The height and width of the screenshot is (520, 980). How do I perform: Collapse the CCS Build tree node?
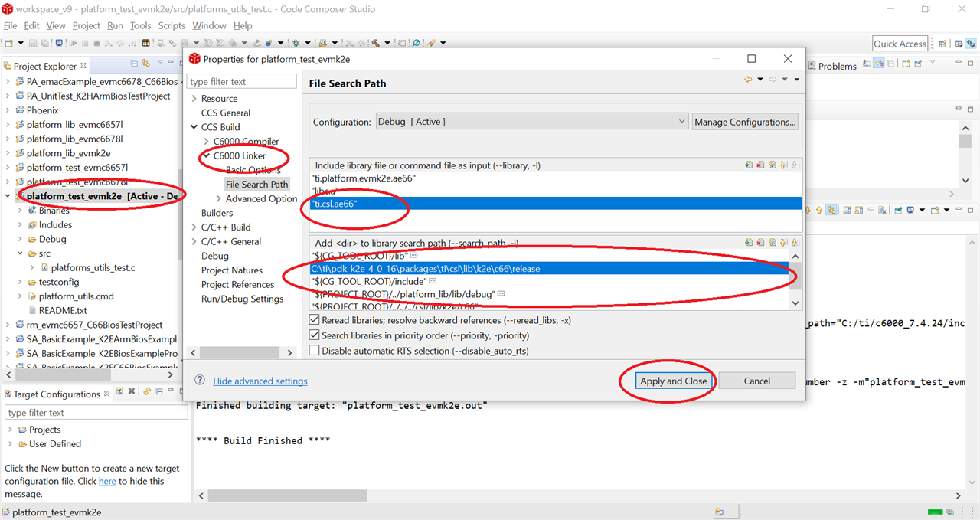click(194, 127)
